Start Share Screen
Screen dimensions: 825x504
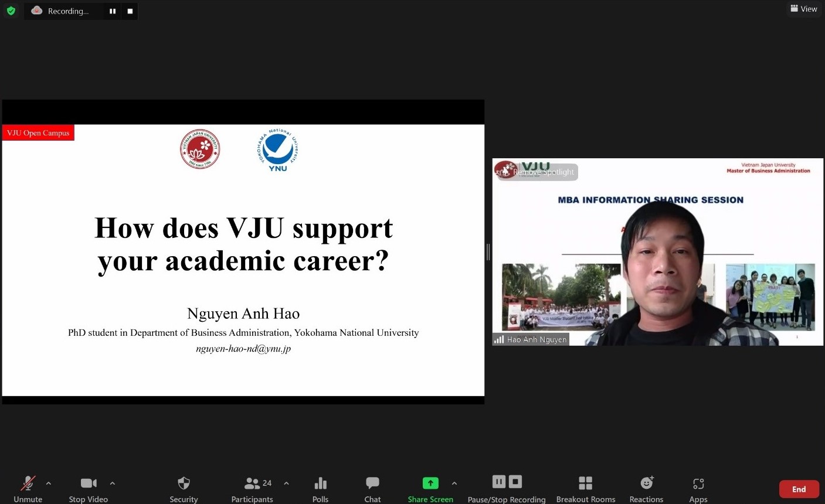(x=430, y=489)
